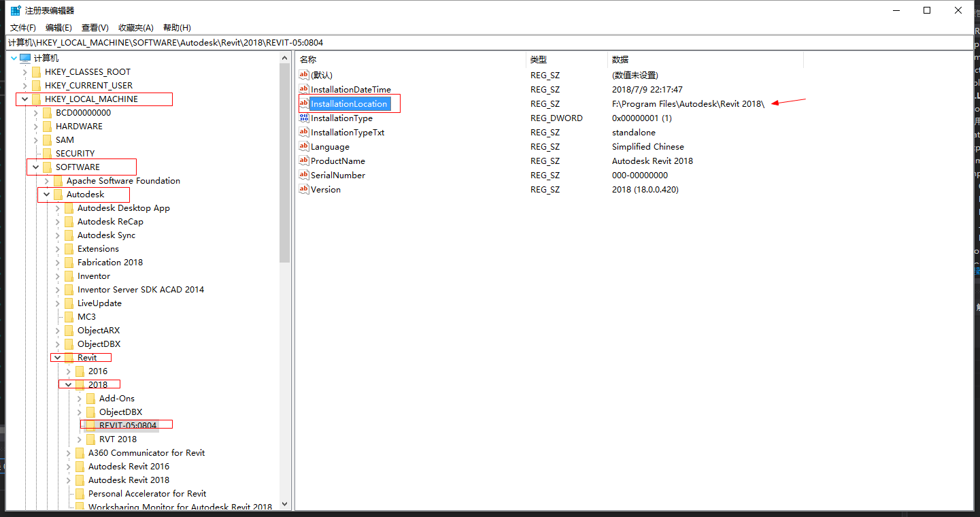The height and width of the screenshot is (517, 980).
Task: Select the Inventor folder icon
Action: tap(69, 276)
